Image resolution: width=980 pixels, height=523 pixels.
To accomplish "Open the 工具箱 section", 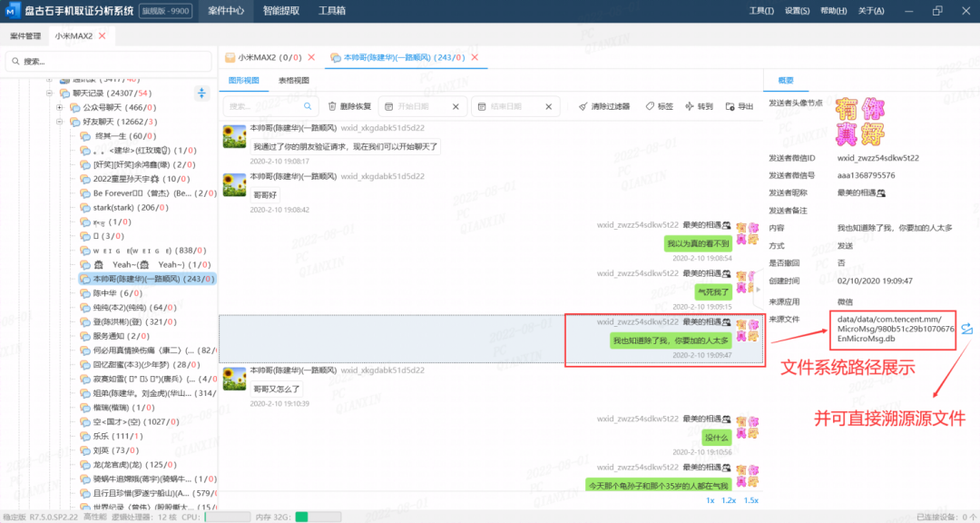I will tap(332, 11).
